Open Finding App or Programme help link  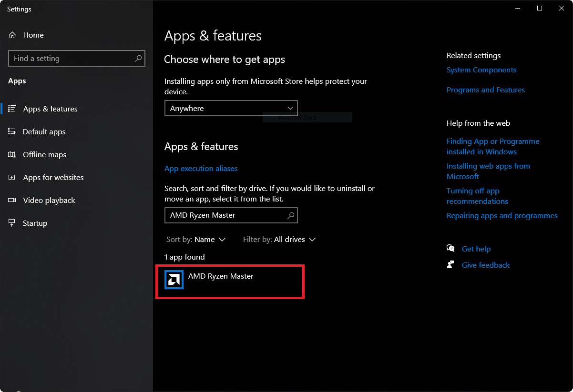point(493,147)
